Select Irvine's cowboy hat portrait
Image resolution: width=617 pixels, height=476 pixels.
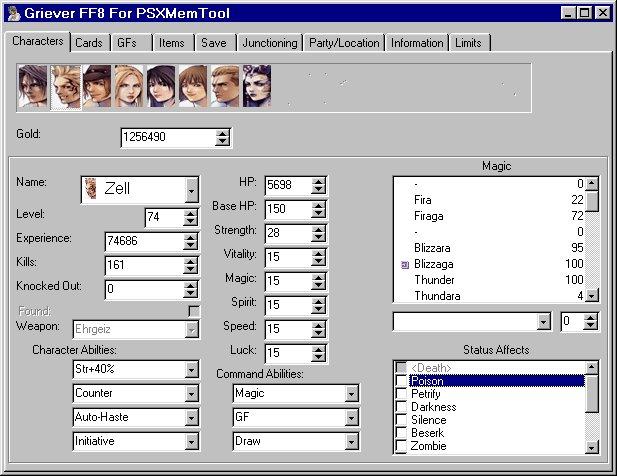click(97, 87)
